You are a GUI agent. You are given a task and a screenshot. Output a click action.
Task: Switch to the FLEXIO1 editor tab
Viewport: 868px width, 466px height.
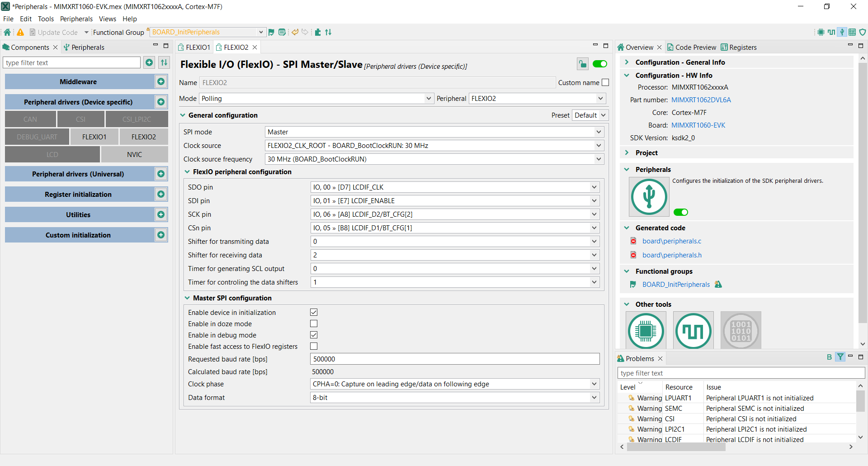(194, 48)
